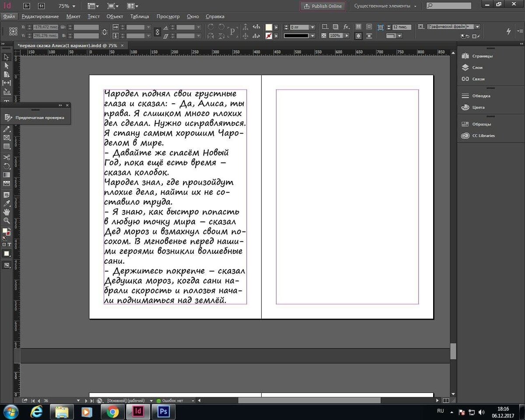Toggle formatting affects text T button
The height and width of the screenshot is (420, 525).
(x=10, y=244)
